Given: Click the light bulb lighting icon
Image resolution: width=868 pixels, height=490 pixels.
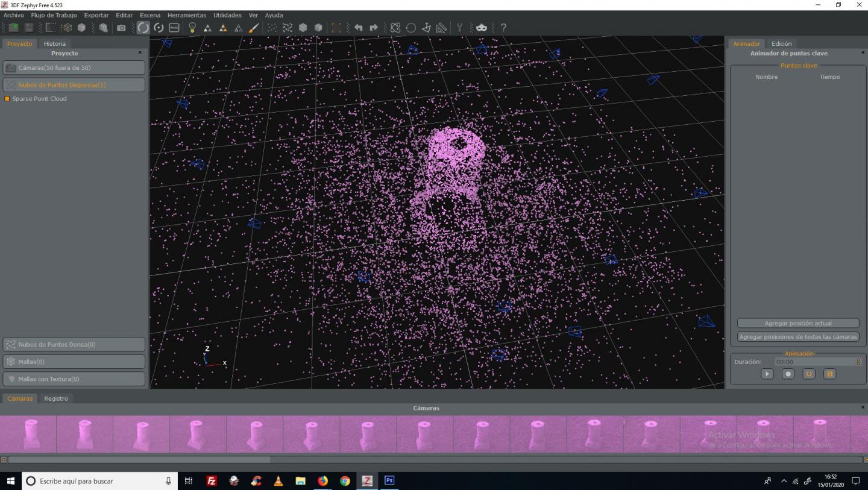Looking at the screenshot, I should pyautogui.click(x=192, y=28).
